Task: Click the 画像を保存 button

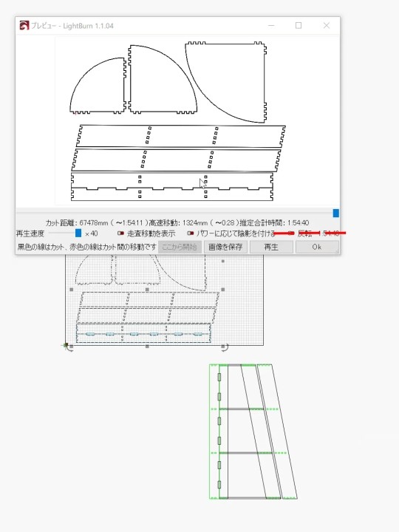Action: 225,247
